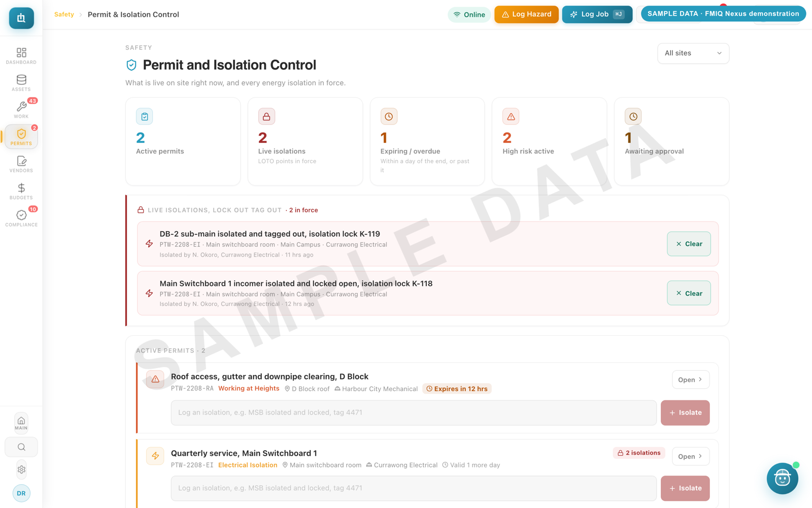Click the Safety breadcrumb link
The width and height of the screenshot is (812, 508).
(64, 14)
